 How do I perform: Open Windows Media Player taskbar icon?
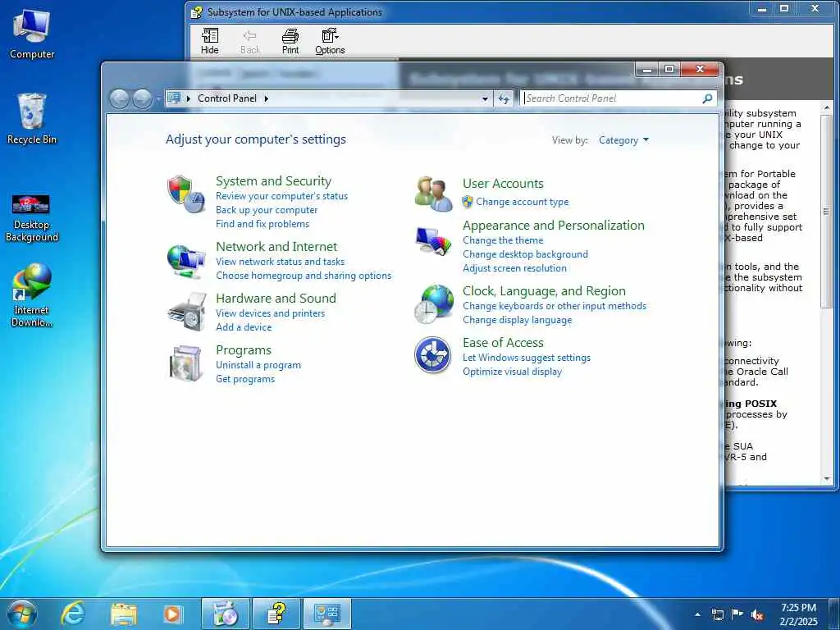[172, 614]
